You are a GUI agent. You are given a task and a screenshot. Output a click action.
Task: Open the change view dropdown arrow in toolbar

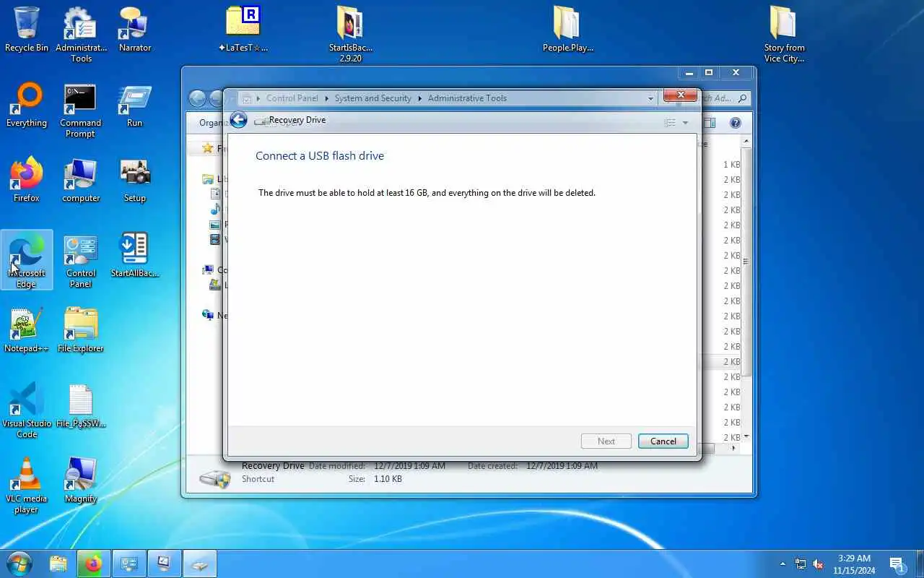pos(685,123)
